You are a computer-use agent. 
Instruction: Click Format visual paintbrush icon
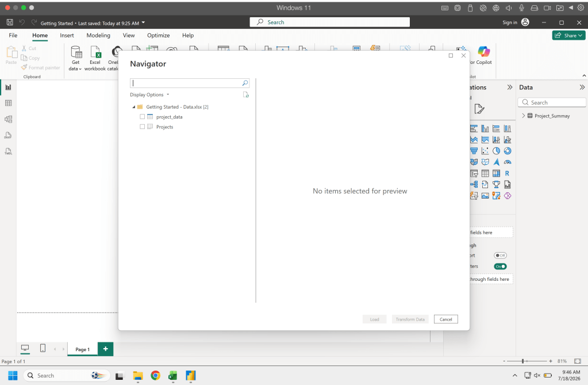pos(479,109)
